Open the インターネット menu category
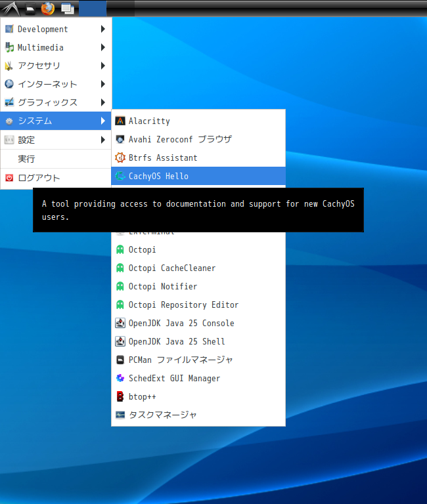 [x=56, y=84]
